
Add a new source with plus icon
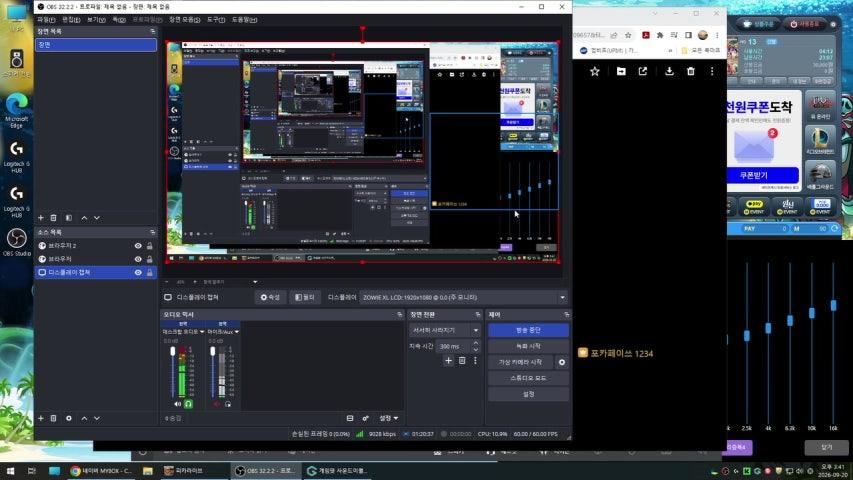(x=41, y=418)
